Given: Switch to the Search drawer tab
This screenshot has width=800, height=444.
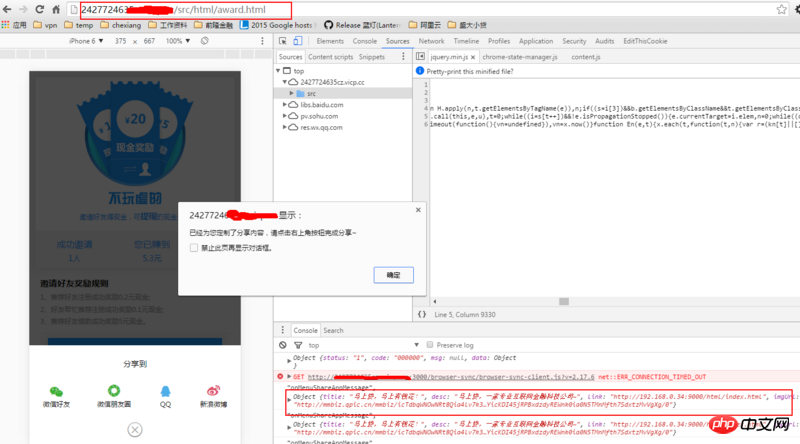Looking at the screenshot, I should pos(333,330).
